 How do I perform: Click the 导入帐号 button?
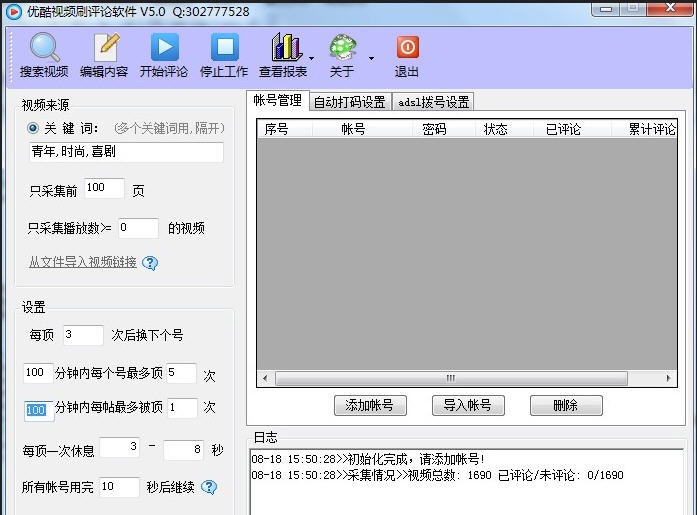468,405
